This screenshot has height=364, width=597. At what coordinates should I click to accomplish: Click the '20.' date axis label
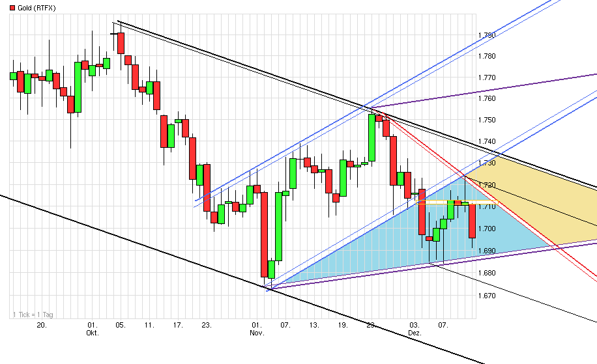pyautogui.click(x=42, y=325)
